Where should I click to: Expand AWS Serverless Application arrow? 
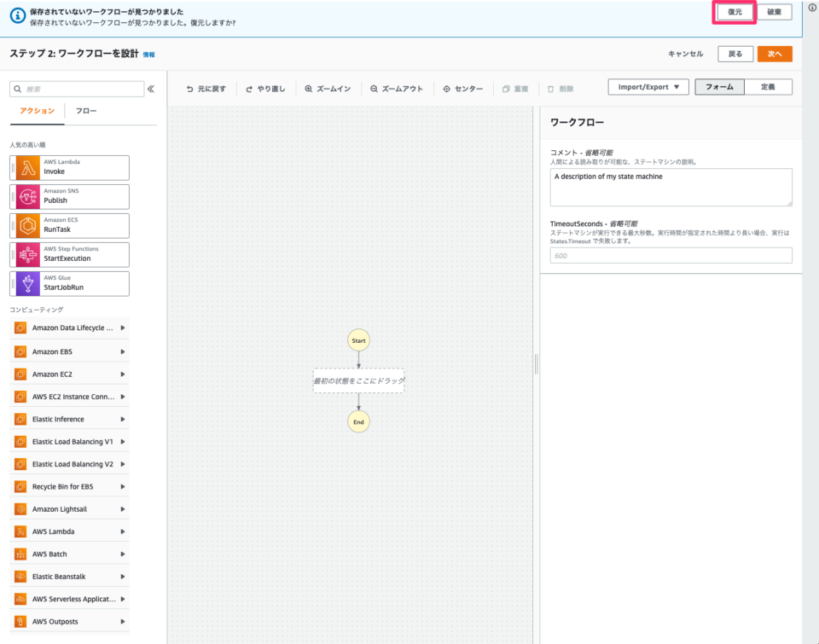[x=123, y=599]
